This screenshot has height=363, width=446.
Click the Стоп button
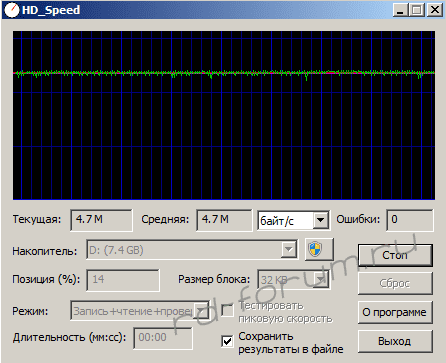pos(395,255)
